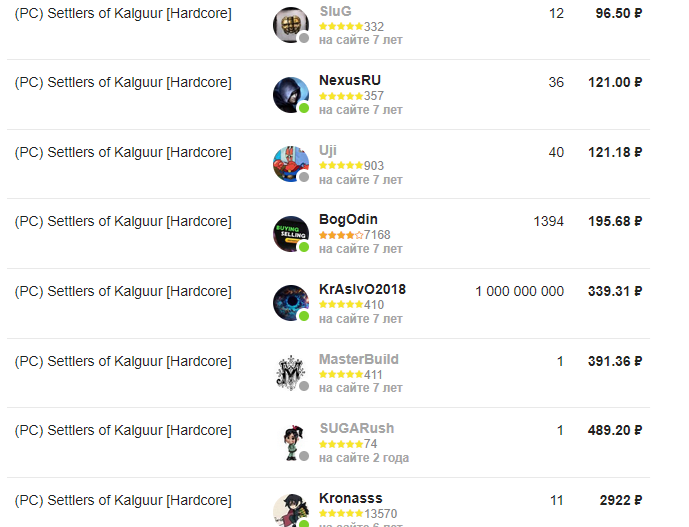Visit KrAsIvO2018 seller page
Screen dimensions: 689x527
pyautogui.click(x=362, y=289)
